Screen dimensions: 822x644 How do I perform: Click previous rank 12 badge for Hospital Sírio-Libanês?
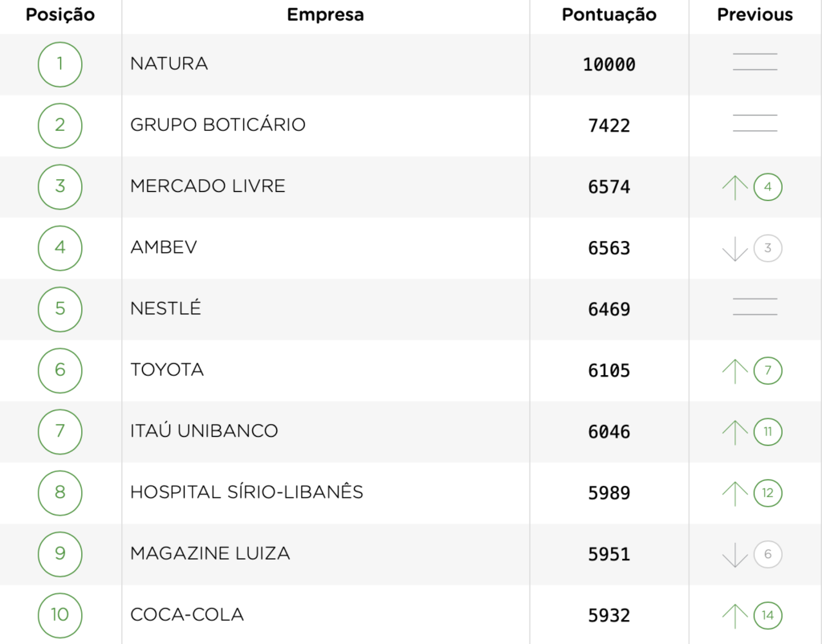coord(767,493)
